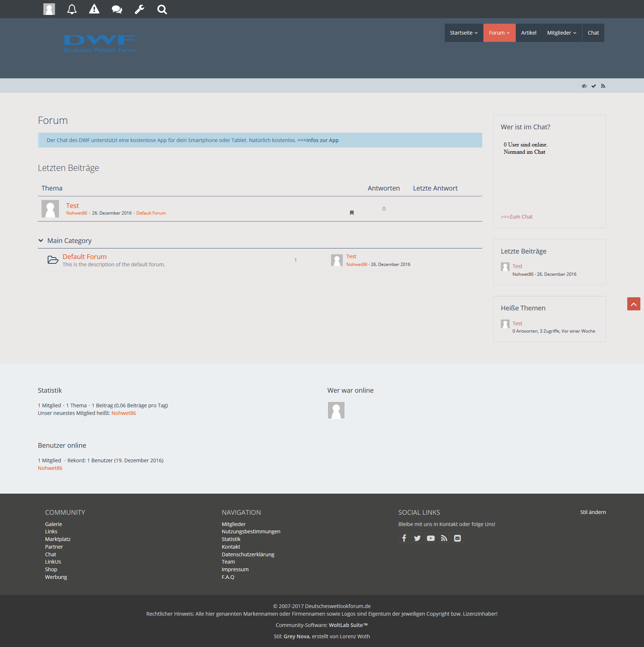
Task: Toggle hidden forums eye icon
Action: (584, 86)
